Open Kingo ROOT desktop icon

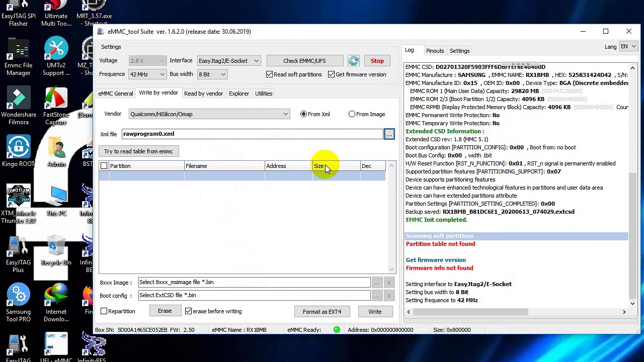click(x=18, y=151)
